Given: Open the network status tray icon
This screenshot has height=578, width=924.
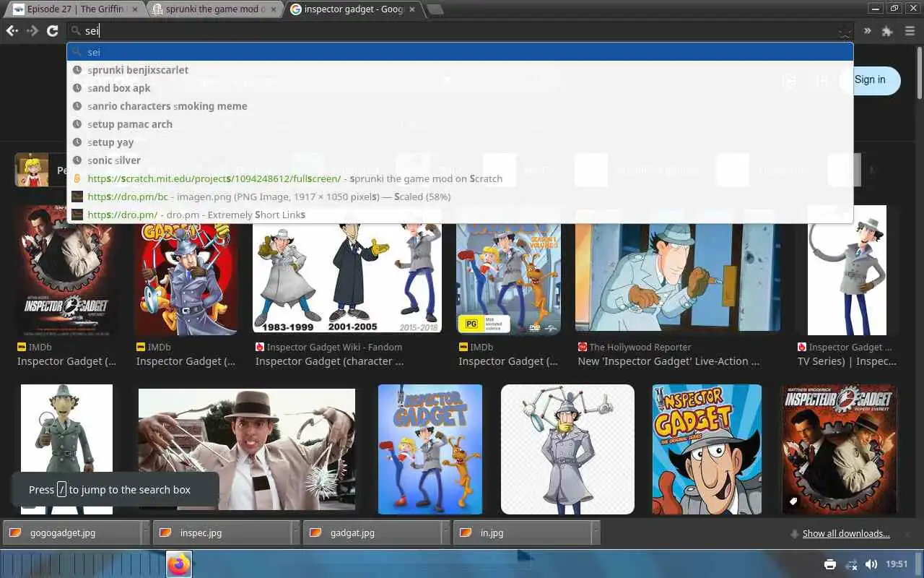Looking at the screenshot, I should (851, 564).
